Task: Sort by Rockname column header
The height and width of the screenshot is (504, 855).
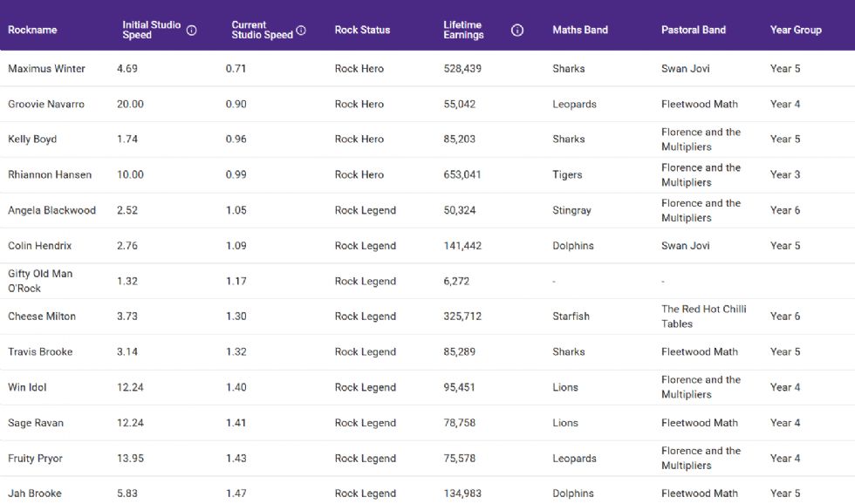Action: (x=32, y=31)
